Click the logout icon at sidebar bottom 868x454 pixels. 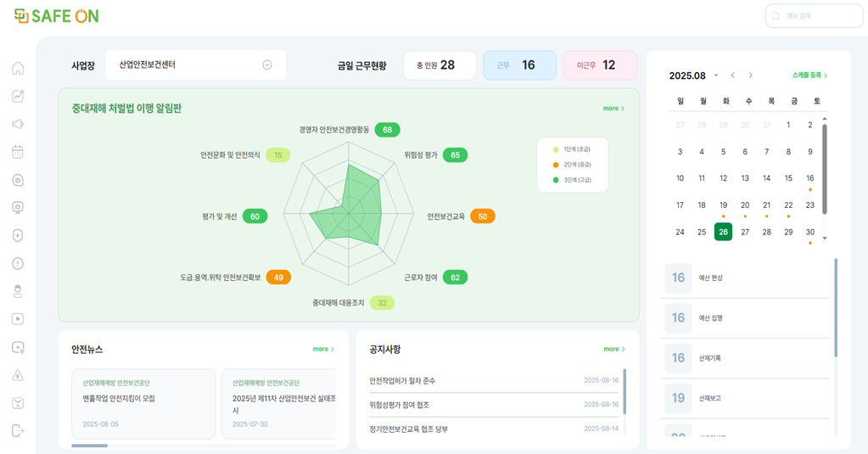tap(18, 431)
